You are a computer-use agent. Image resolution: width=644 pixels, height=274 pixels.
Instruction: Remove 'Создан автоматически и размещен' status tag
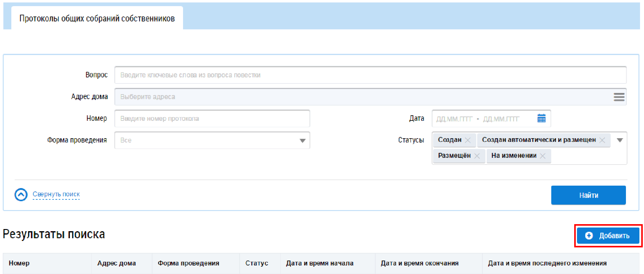coord(602,140)
